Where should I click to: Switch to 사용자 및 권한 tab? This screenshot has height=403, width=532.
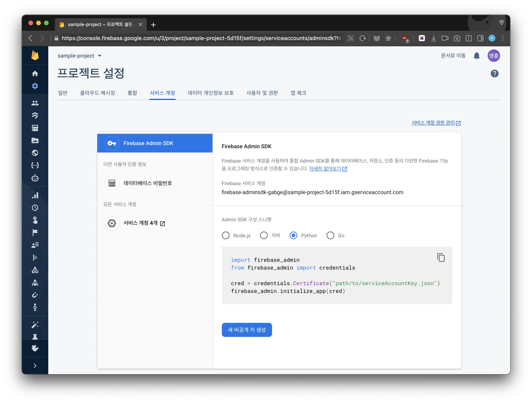(x=262, y=93)
